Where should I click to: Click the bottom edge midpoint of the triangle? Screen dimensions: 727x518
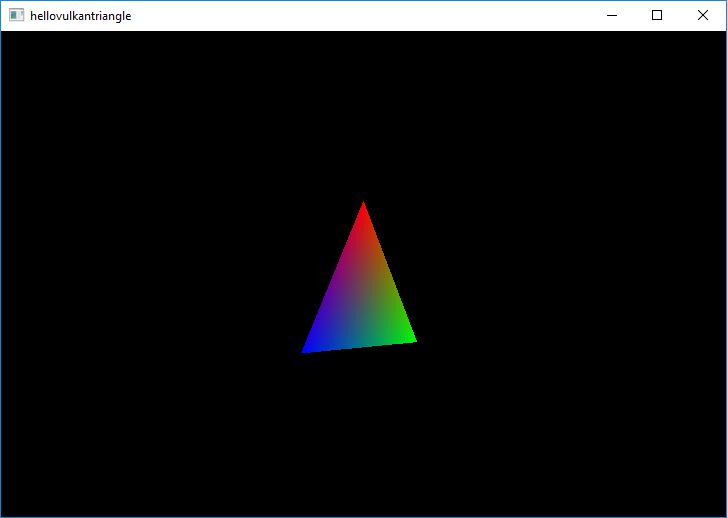click(359, 345)
